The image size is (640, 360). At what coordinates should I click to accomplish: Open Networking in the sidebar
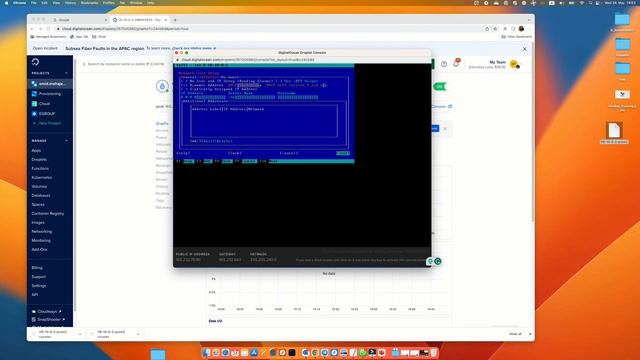[x=42, y=231]
